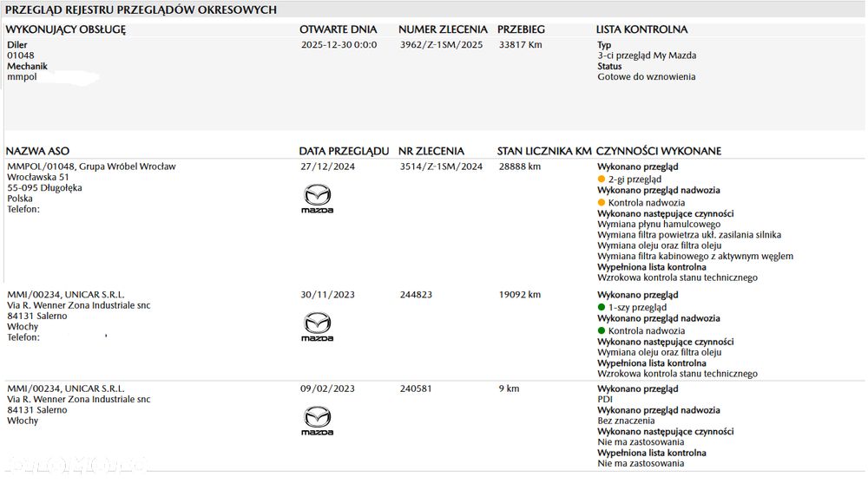Click Wymiana filtra kabinowego z aktywnym węglem
The height and width of the screenshot is (483, 868).
pyautogui.click(x=695, y=256)
